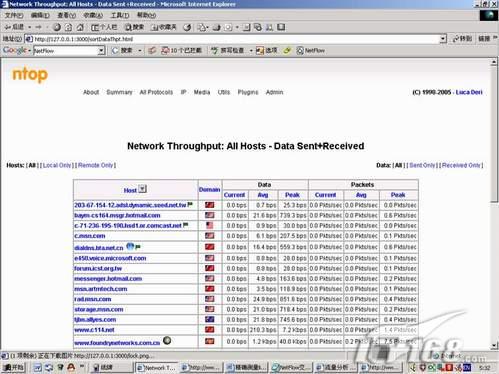Click the globe icon next to dialdns.bta.net.cn
The height and width of the screenshot is (374, 499).
click(x=130, y=246)
